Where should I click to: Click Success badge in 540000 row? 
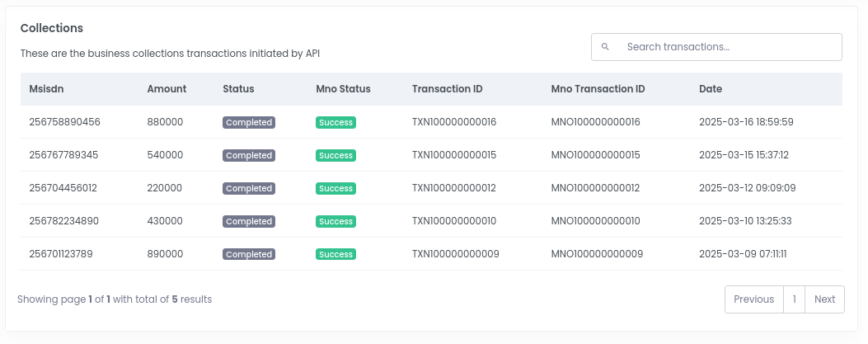coord(336,156)
